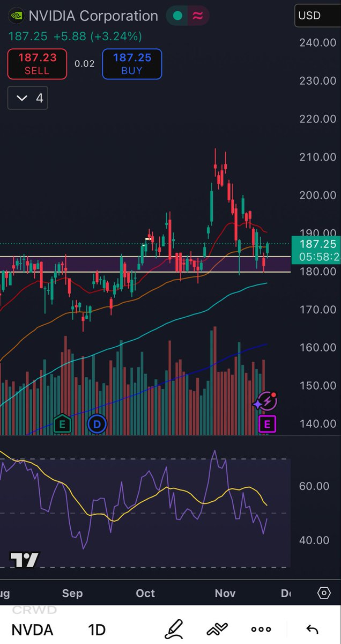
Task: Tap the 60.00 RSI axis label
Action: 314,486
